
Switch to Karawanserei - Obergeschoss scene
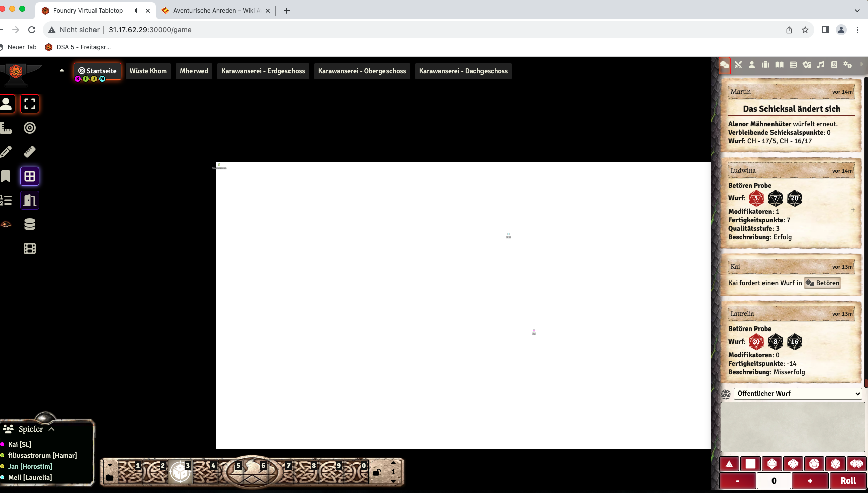[x=361, y=71]
